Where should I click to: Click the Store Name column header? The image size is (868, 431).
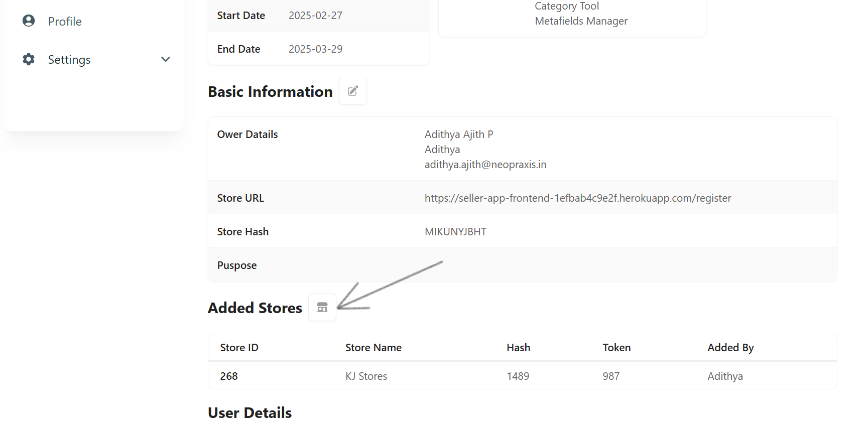373,348
